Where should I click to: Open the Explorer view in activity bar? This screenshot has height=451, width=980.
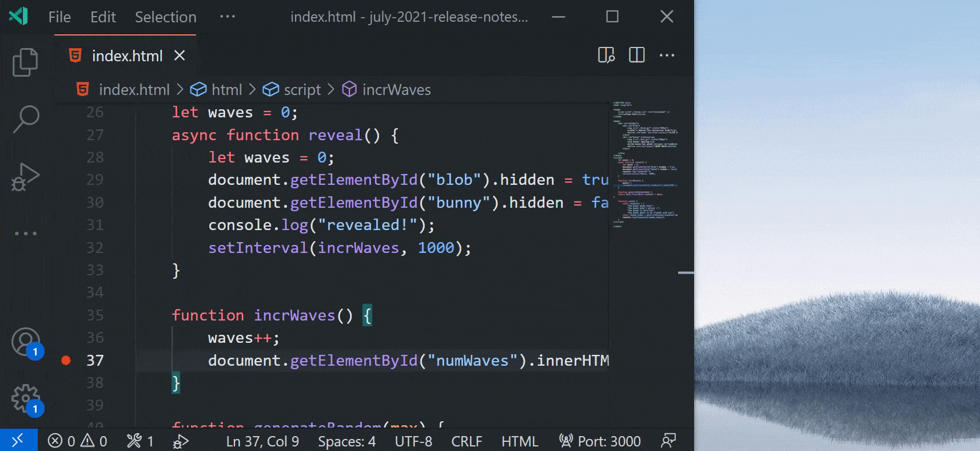coord(25,62)
